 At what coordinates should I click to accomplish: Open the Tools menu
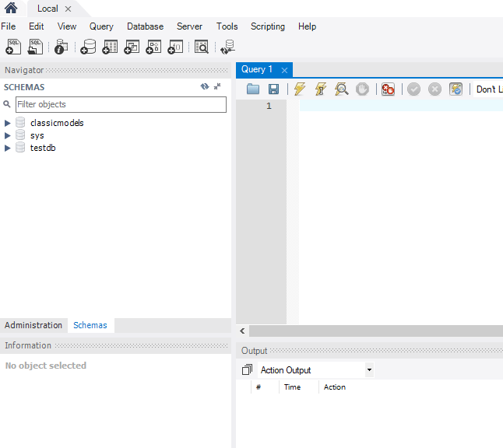click(227, 26)
